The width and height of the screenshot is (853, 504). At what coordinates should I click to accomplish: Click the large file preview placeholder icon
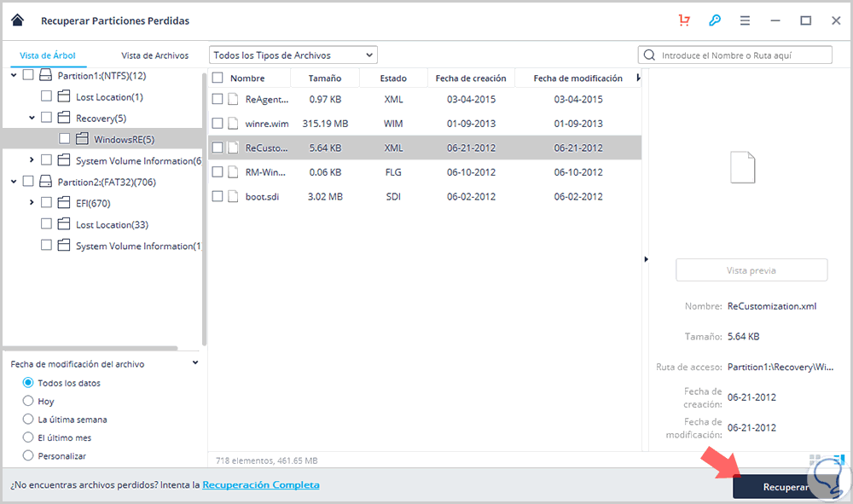[743, 167]
